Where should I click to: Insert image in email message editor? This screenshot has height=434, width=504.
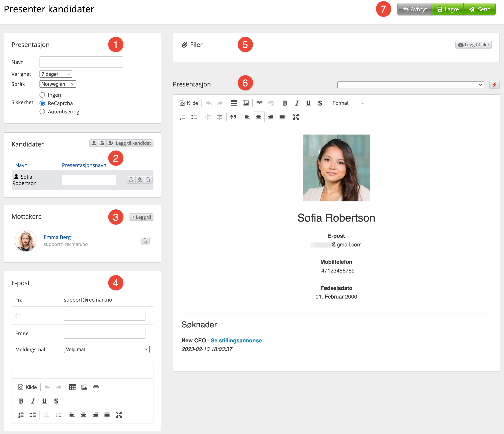[x=84, y=387]
